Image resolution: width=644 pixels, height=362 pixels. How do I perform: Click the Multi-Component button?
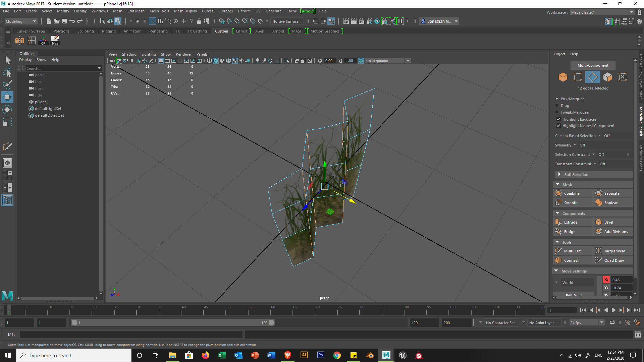tap(593, 65)
